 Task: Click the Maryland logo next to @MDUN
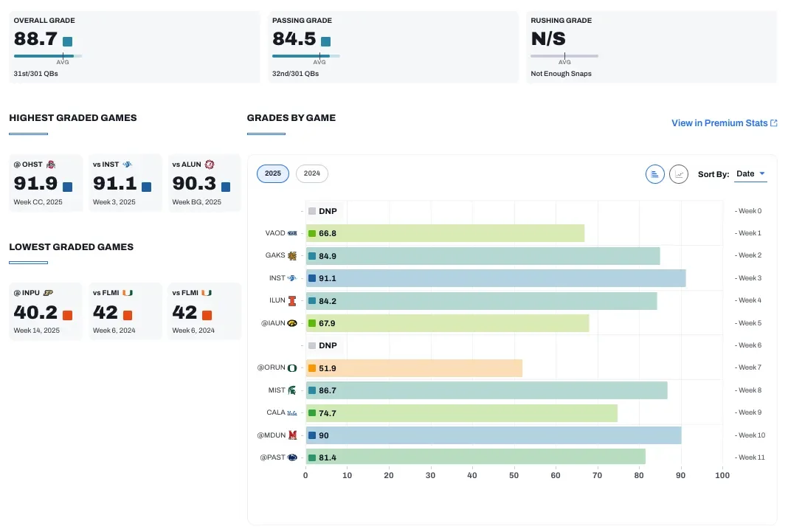(292, 435)
